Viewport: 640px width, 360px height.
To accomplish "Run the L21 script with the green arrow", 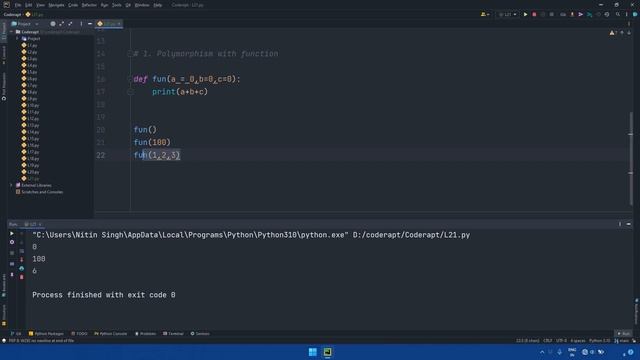I will click(x=525, y=14).
